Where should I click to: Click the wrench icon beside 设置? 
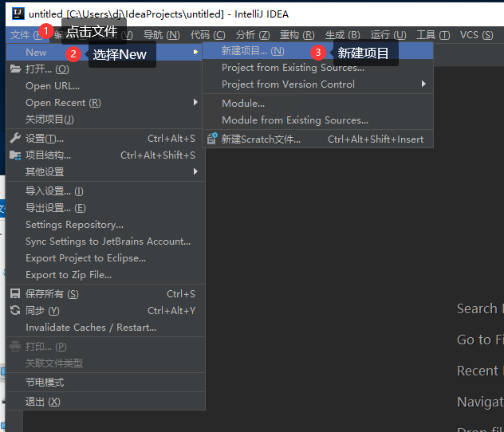click(x=15, y=138)
